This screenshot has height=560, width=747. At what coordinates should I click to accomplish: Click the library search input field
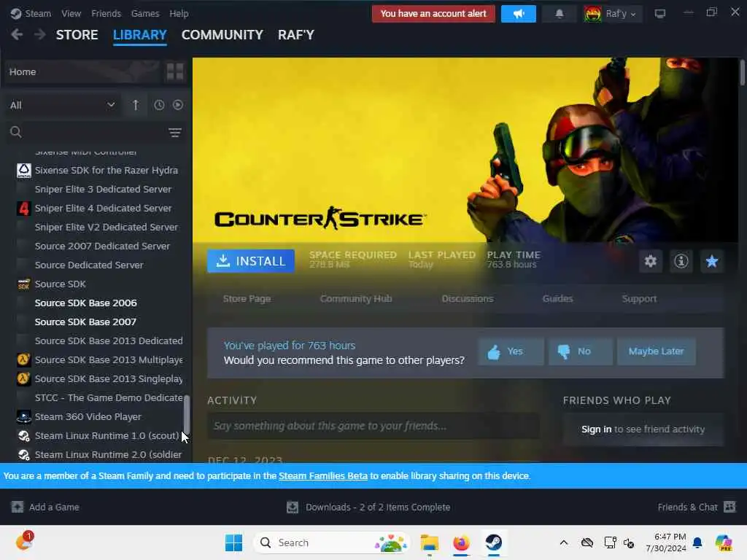pyautogui.click(x=96, y=132)
